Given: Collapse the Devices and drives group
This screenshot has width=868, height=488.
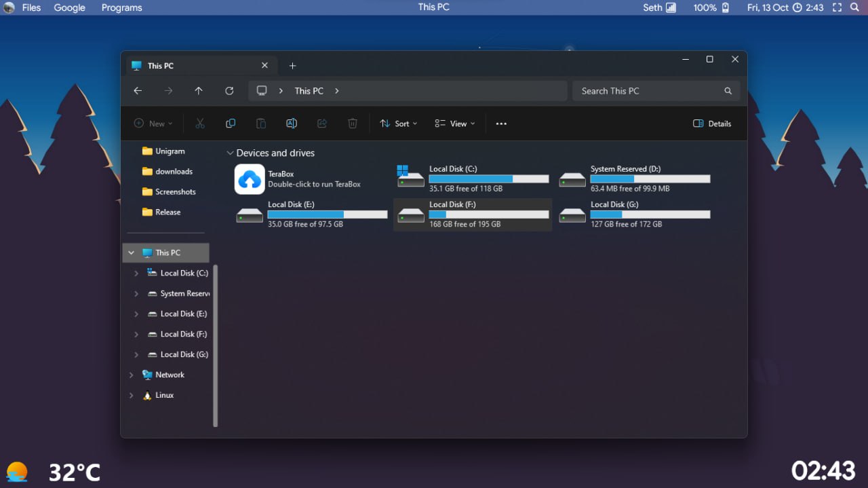Looking at the screenshot, I should tap(230, 153).
